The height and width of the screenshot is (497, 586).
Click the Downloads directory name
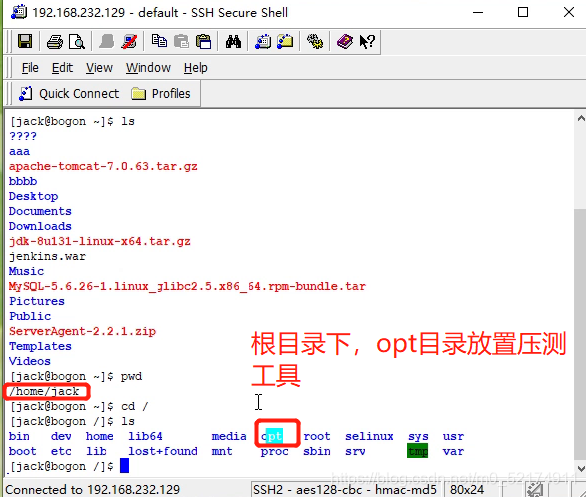click(x=40, y=226)
